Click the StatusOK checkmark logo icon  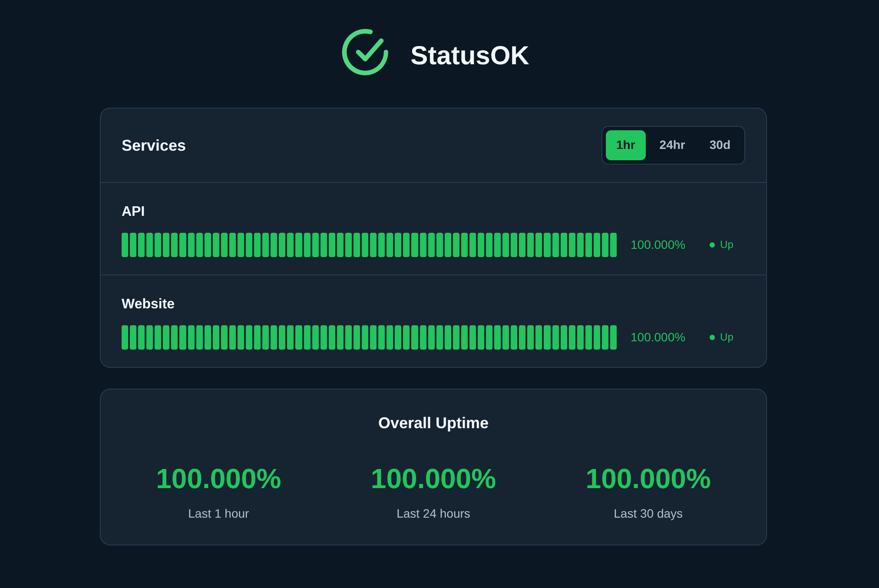pyautogui.click(x=365, y=52)
